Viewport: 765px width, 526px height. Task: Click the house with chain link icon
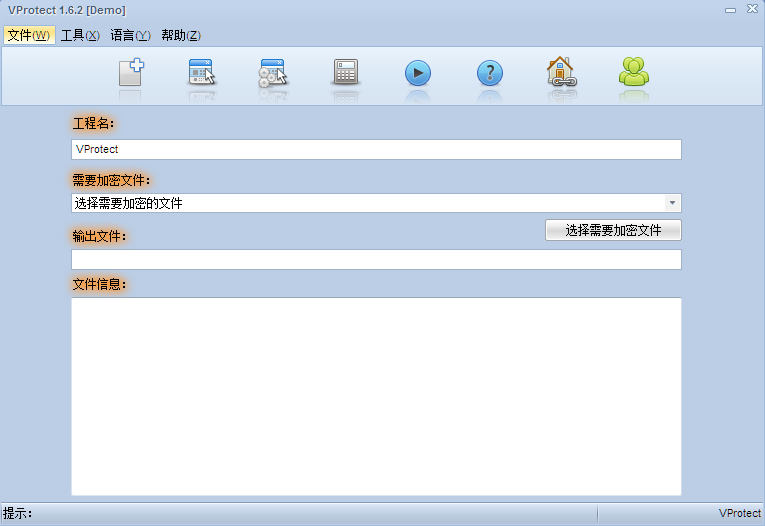[x=561, y=71]
